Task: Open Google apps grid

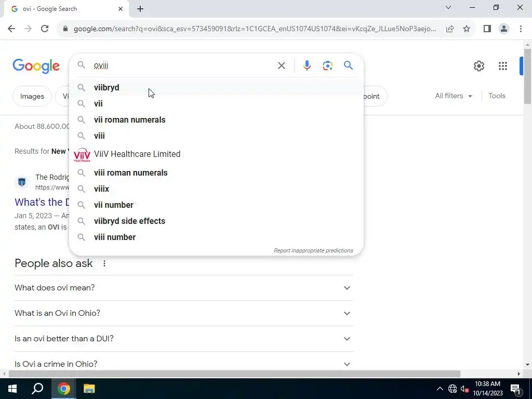Action: pos(502,66)
